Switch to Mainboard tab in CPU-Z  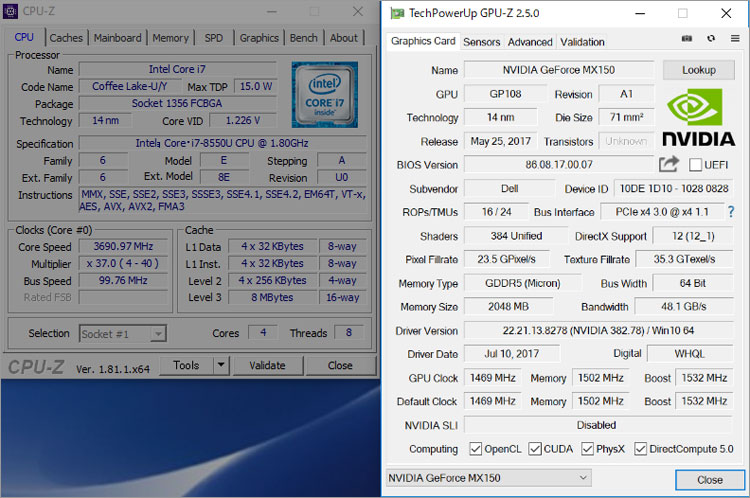[117, 38]
